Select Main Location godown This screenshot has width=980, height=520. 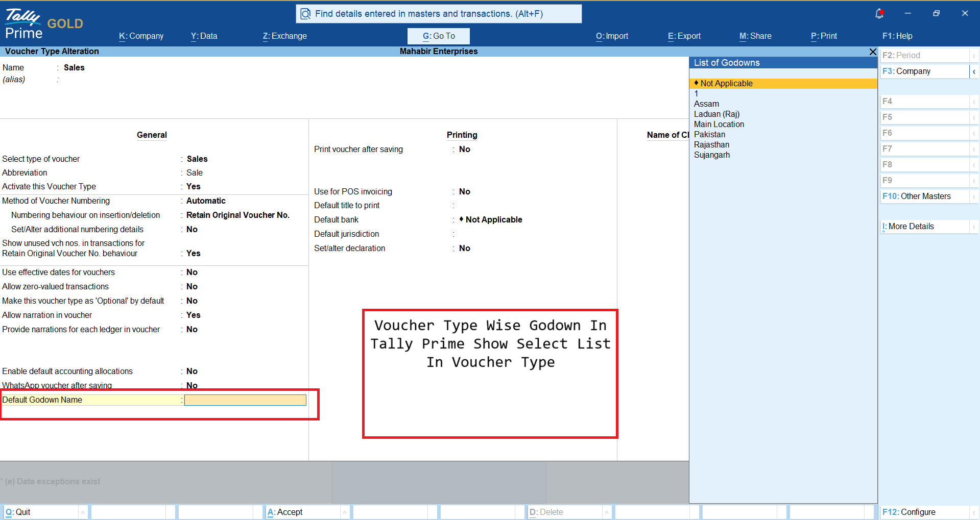pyautogui.click(x=783, y=124)
